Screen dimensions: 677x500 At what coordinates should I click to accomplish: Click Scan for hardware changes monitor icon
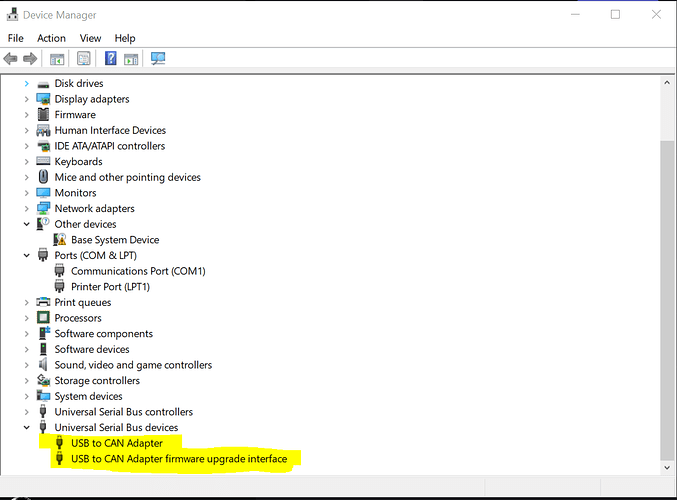158,58
